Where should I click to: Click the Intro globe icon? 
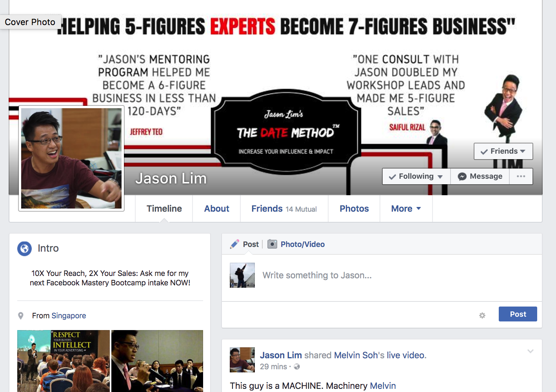(24, 249)
